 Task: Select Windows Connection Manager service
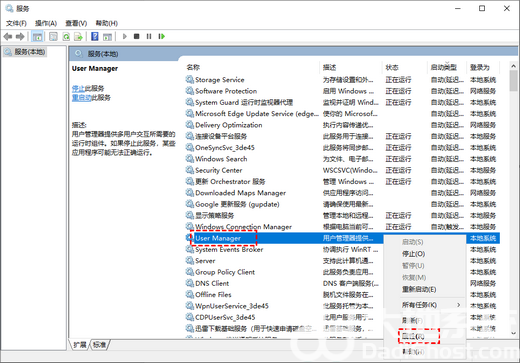[x=342, y=227]
